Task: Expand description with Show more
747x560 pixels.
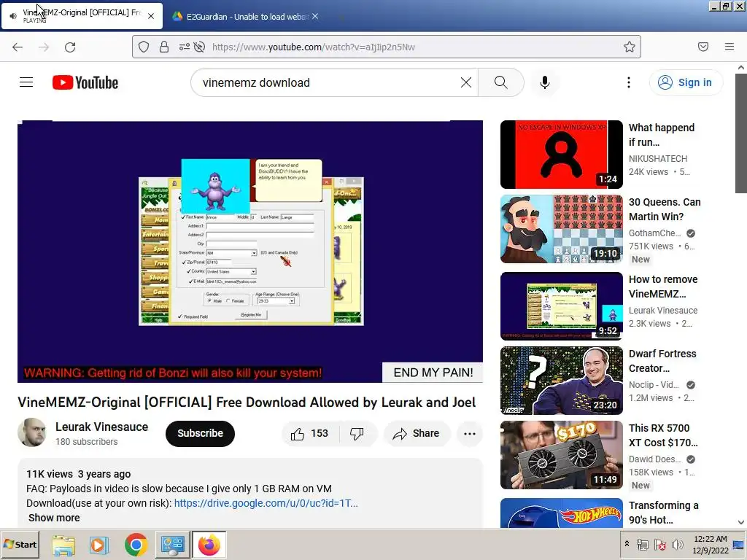Action: 54,518
